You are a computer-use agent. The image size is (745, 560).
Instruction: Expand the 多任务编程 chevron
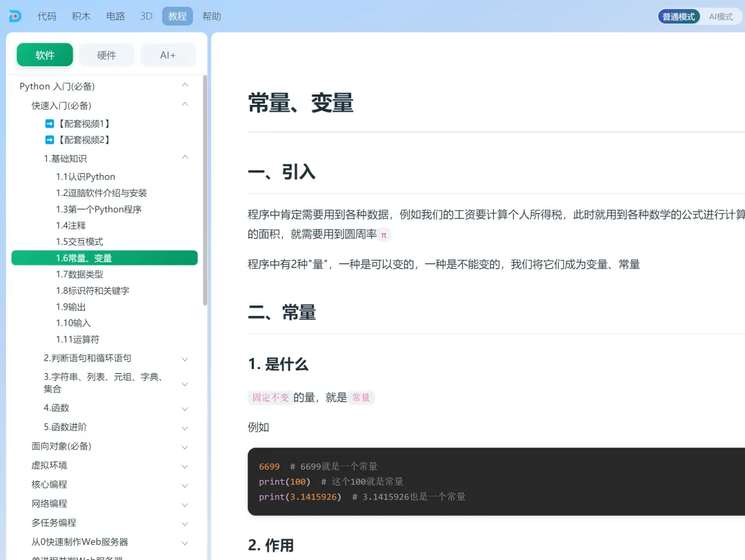(185, 524)
